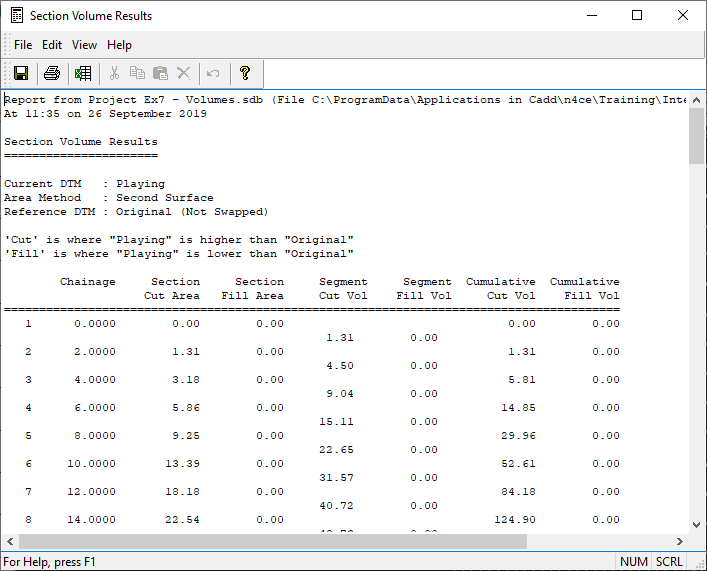The height and width of the screenshot is (571, 707).
Task: Open the View menu
Action: coord(84,45)
